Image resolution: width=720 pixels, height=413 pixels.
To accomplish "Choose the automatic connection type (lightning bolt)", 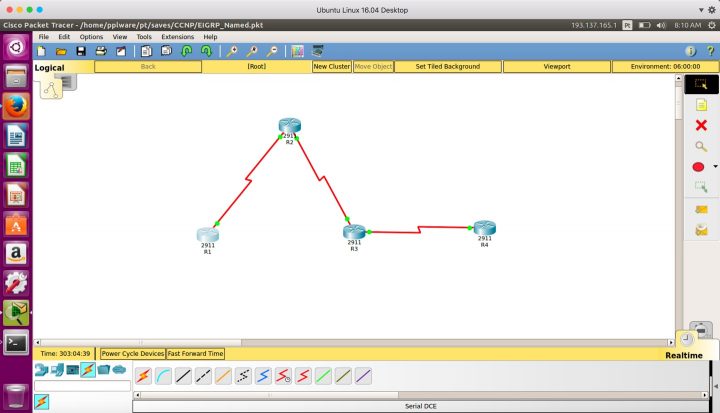I will pyautogui.click(x=143, y=376).
